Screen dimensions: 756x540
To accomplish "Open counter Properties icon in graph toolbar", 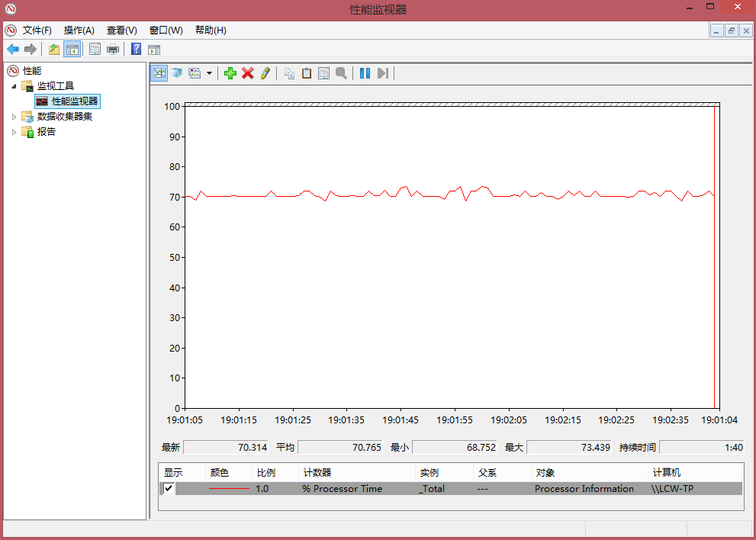I will (x=323, y=73).
